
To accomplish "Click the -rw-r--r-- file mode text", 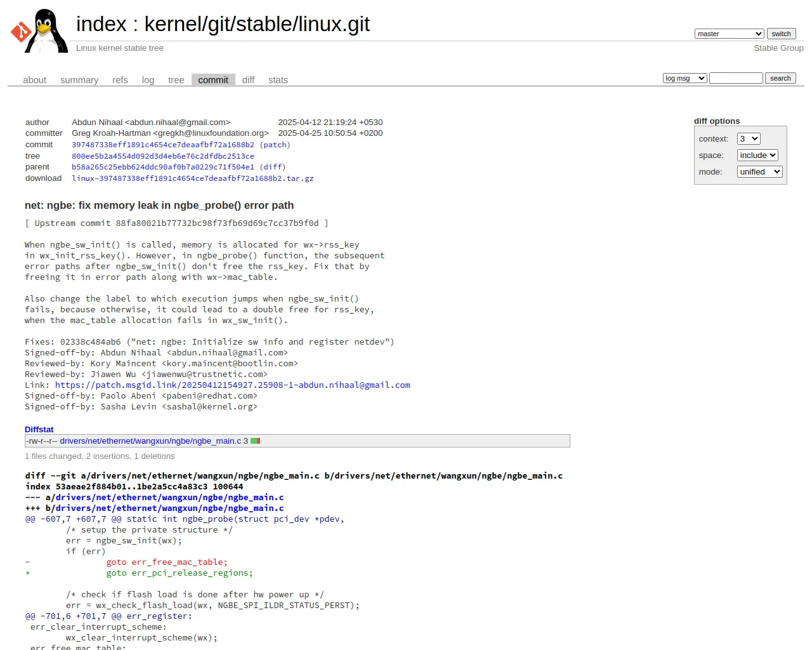I will [x=41, y=441].
